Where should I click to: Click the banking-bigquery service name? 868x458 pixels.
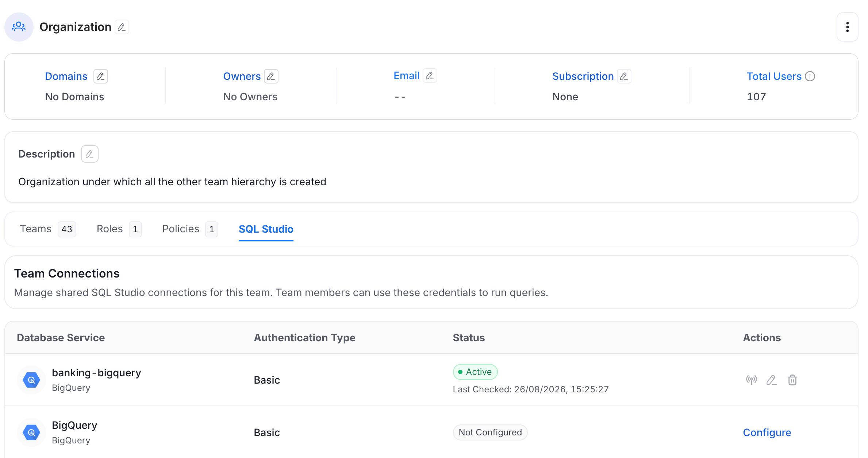(x=96, y=373)
